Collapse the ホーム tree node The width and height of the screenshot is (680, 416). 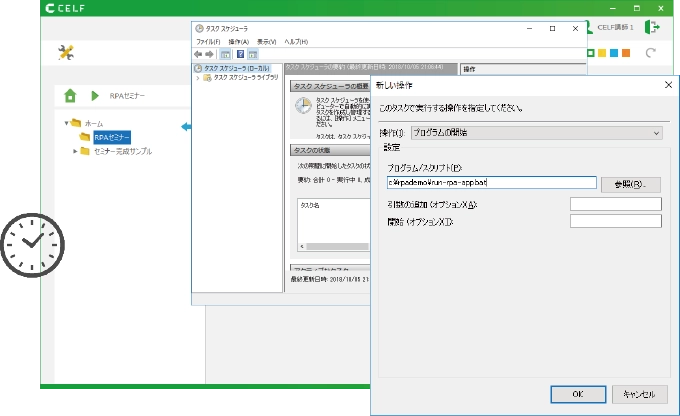tap(66, 123)
